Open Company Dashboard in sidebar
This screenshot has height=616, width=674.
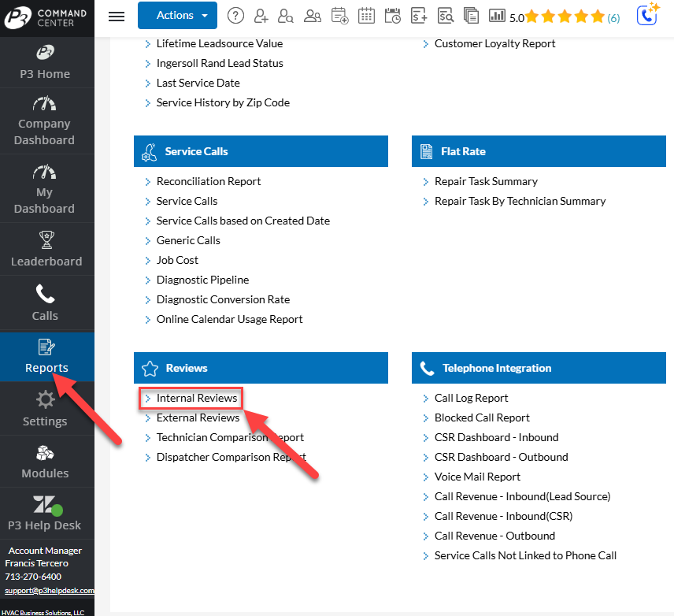click(x=44, y=121)
